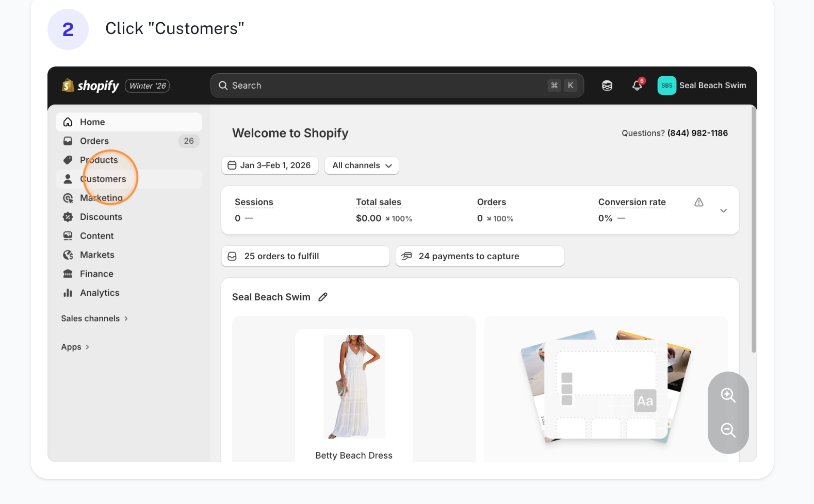Click the SBS store avatar
This screenshot has height=504, width=814.
click(x=666, y=86)
